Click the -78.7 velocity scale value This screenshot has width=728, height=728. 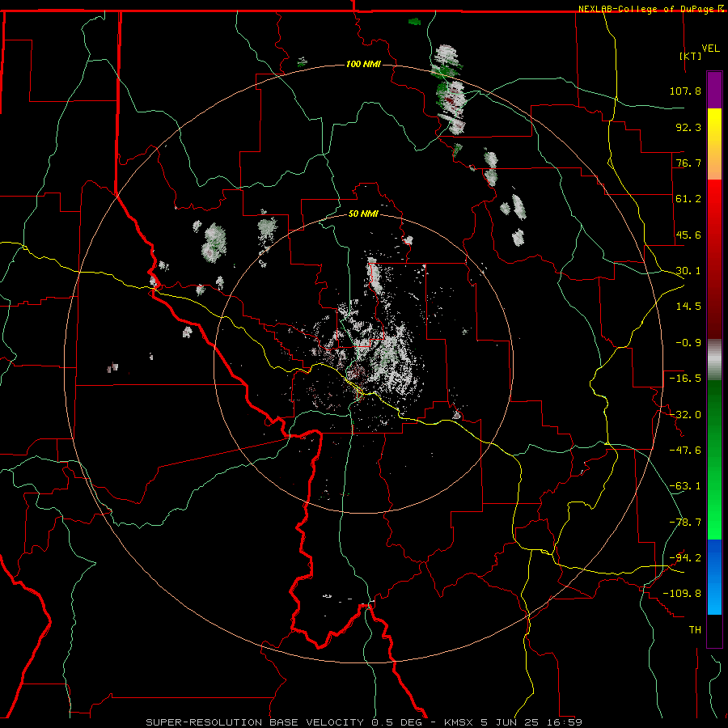685,523
